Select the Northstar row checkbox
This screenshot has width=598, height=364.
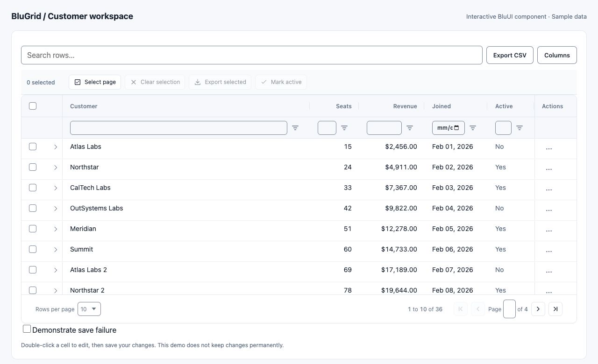(x=33, y=167)
